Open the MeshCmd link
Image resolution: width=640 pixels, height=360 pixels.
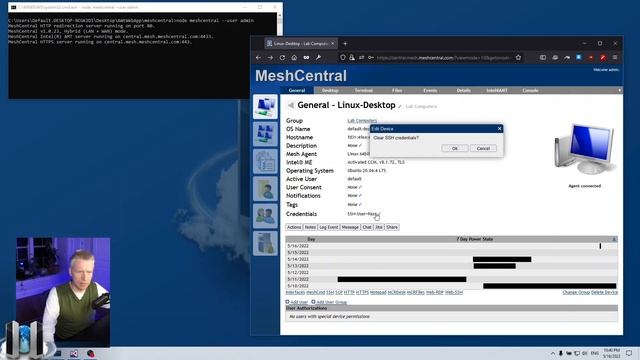click(316, 292)
